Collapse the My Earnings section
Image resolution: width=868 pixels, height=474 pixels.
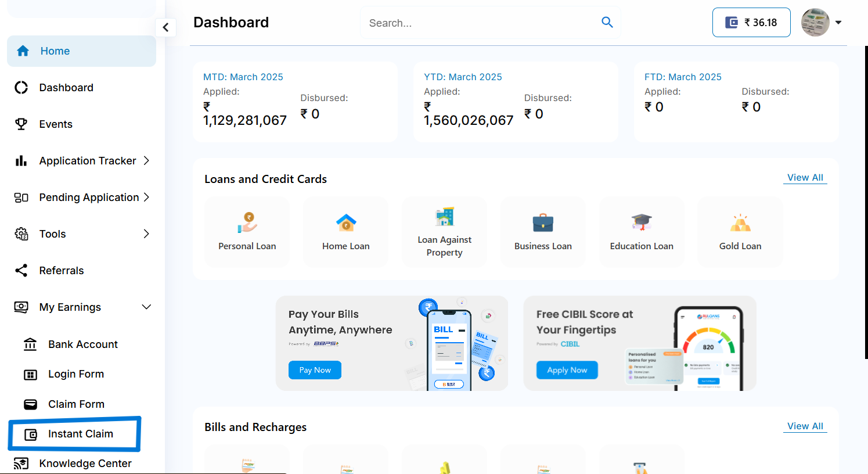tap(146, 307)
